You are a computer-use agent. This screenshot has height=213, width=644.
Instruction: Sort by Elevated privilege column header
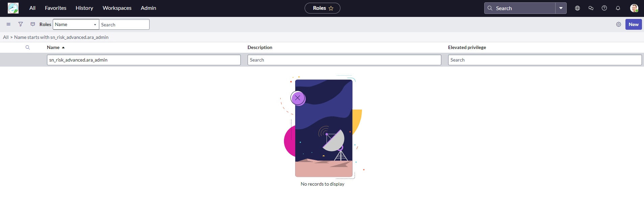point(467,47)
